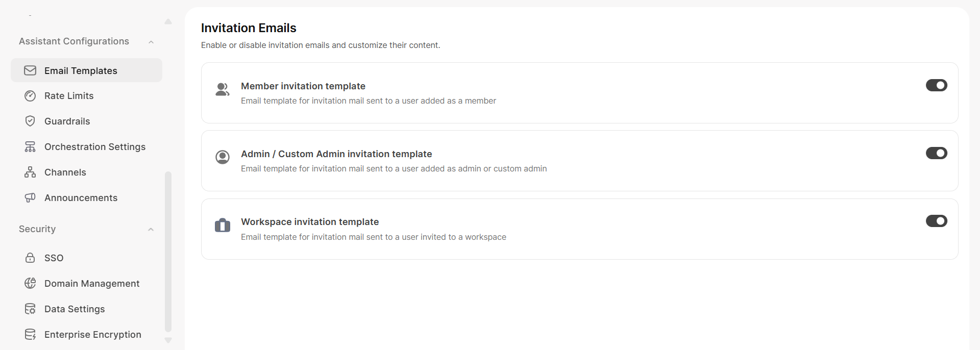Collapse the Security section chevron
Screen dimensions: 980x350
(151, 230)
